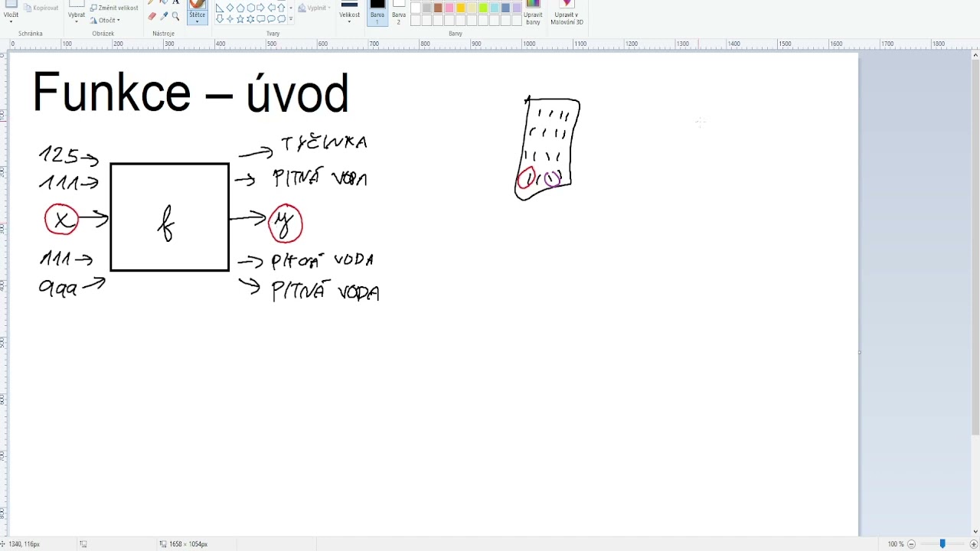
Task: Pick the lime green color swatch
Action: [x=483, y=8]
